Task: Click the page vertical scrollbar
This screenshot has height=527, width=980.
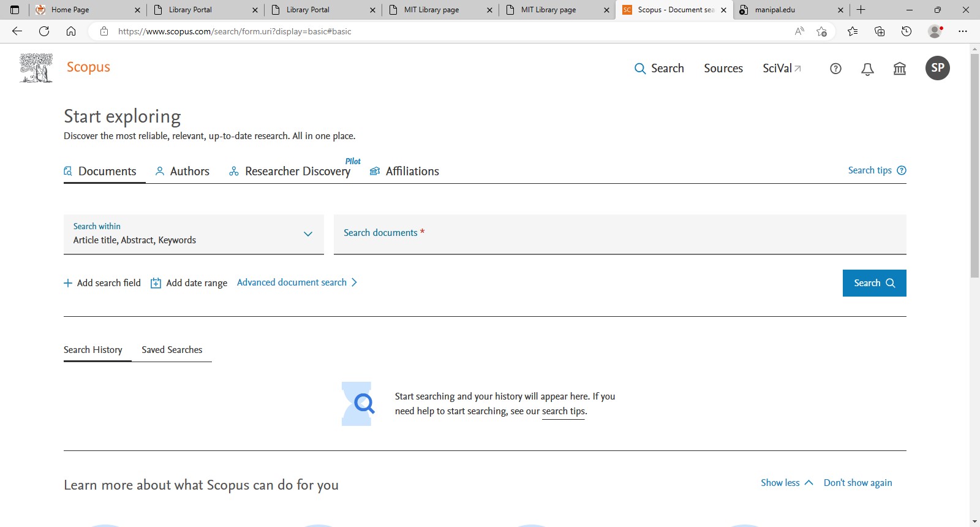Action: (x=974, y=165)
